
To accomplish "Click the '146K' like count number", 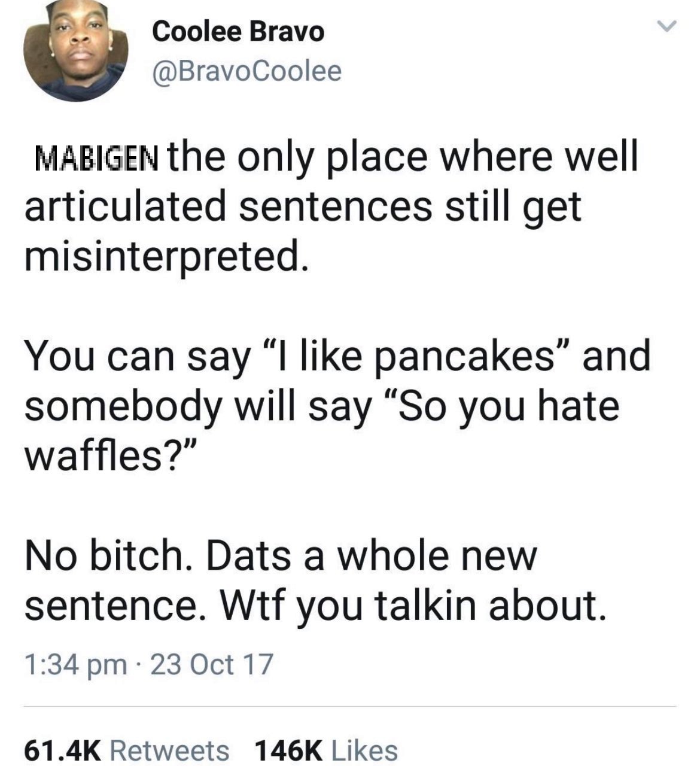I will [x=289, y=750].
